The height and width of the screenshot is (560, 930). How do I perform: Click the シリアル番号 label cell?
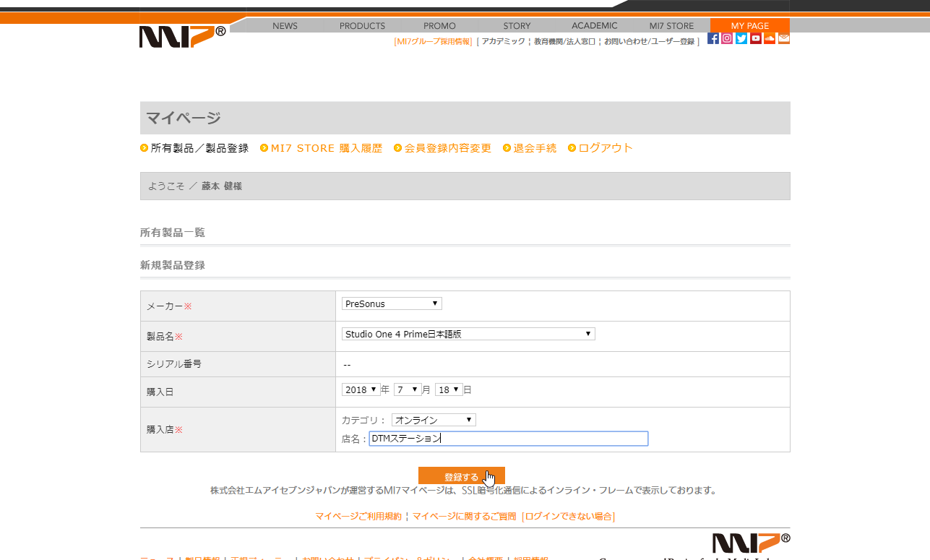238,364
